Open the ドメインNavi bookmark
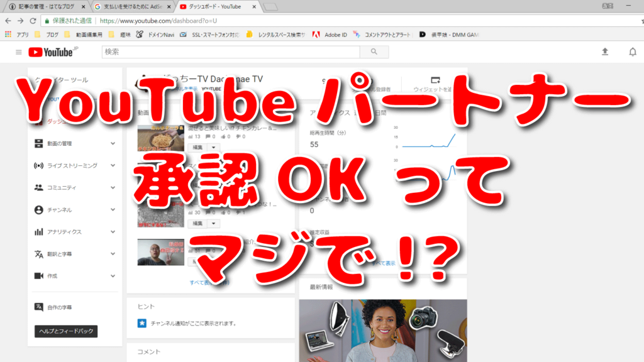Viewport: 644px width, 362px height. coord(155,35)
